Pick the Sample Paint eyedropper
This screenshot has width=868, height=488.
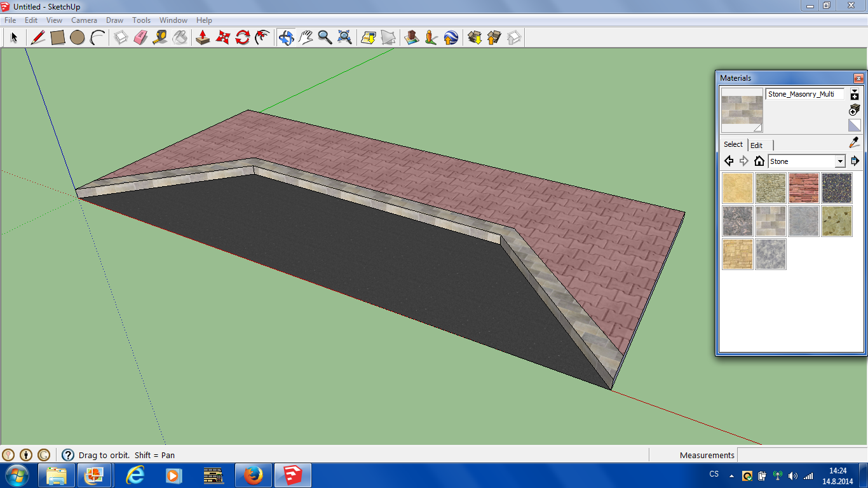point(855,143)
